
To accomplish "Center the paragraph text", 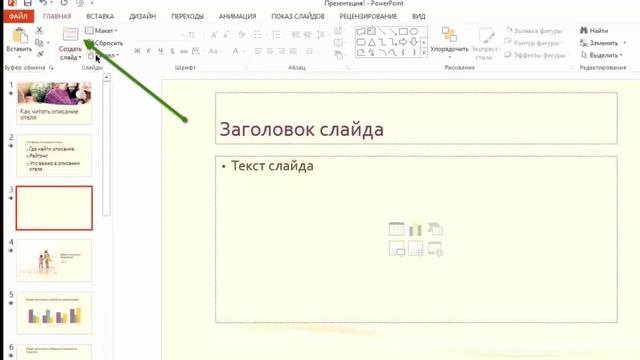I will [x=269, y=51].
